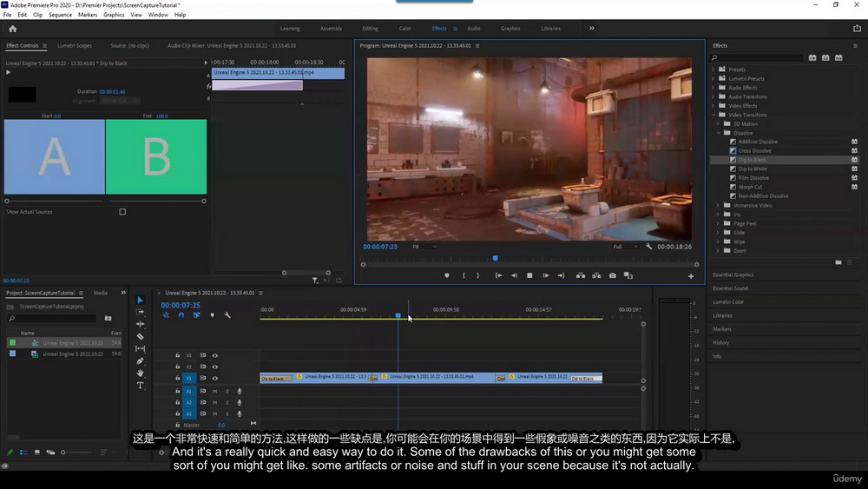
Task: Open the Essential Graphics panel
Action: tap(733, 274)
